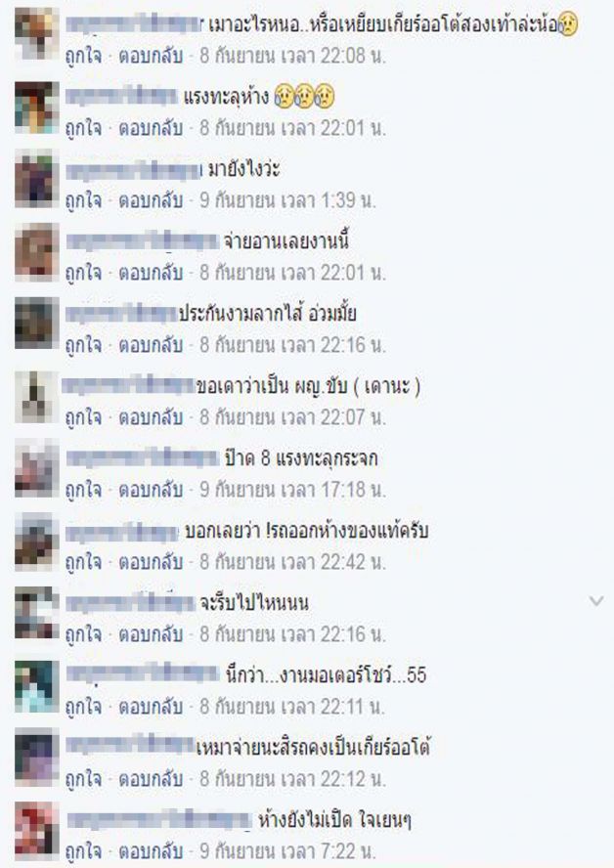This screenshot has height=868, width=614.
Task: Open blurred author name of มายังไงว่ะ comment
Action: [x=134, y=169]
